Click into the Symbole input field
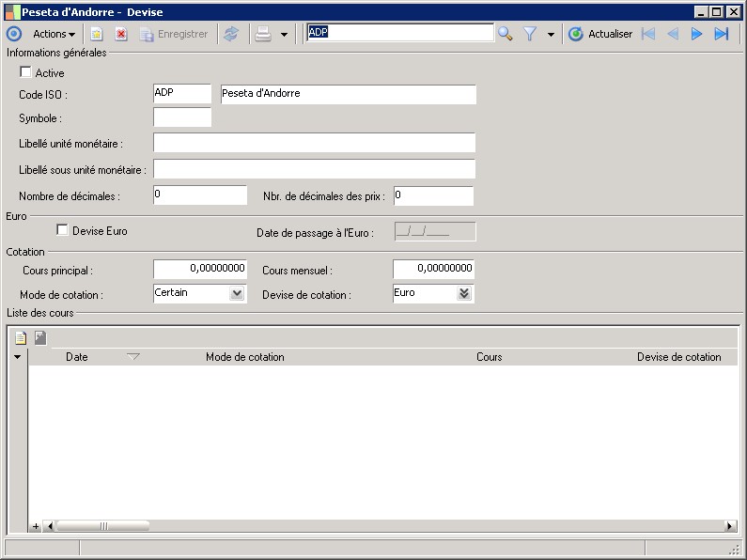The height and width of the screenshot is (560, 747). 182,118
